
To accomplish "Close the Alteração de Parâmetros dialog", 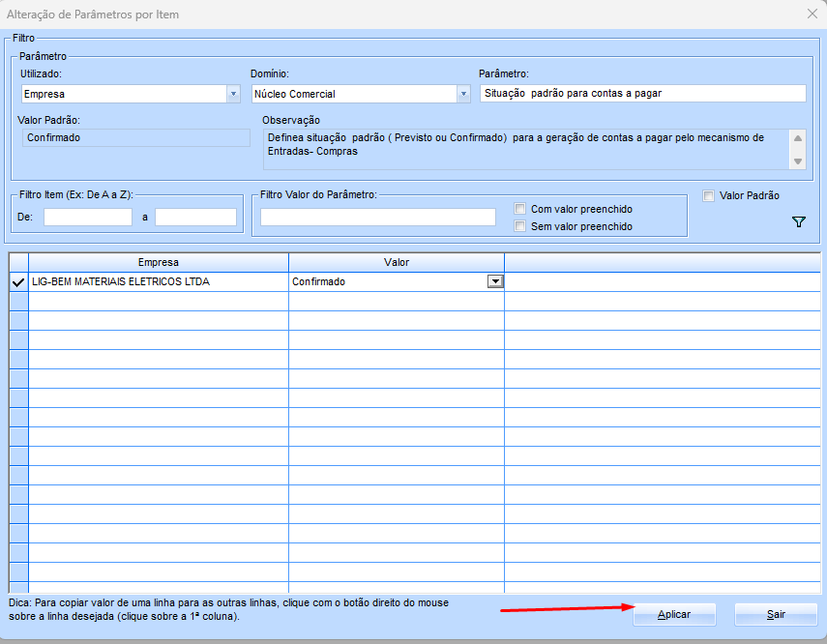I will point(812,14).
